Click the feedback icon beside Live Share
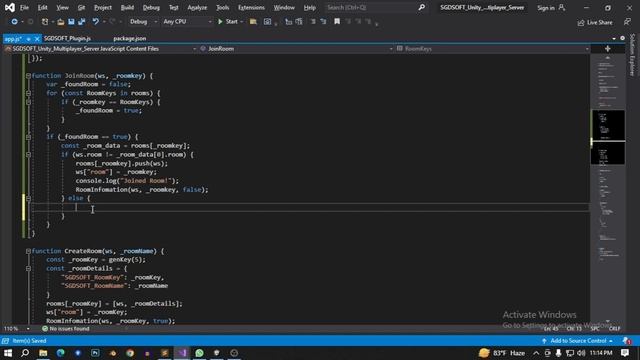 click(x=627, y=22)
